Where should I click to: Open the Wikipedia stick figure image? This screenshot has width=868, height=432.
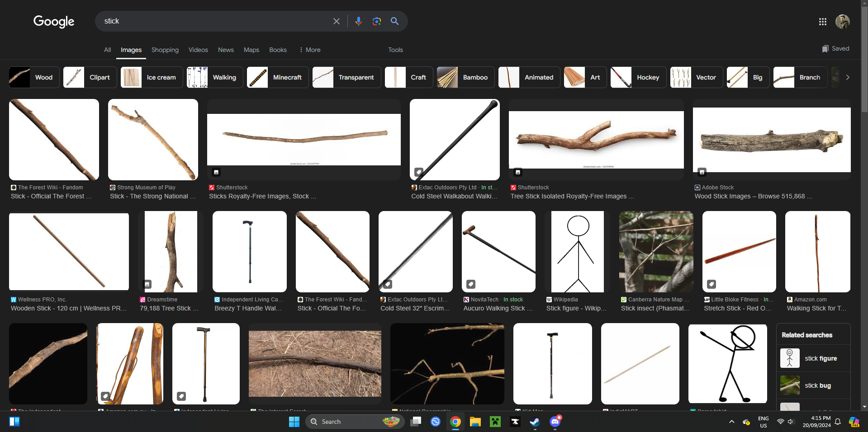(578, 252)
